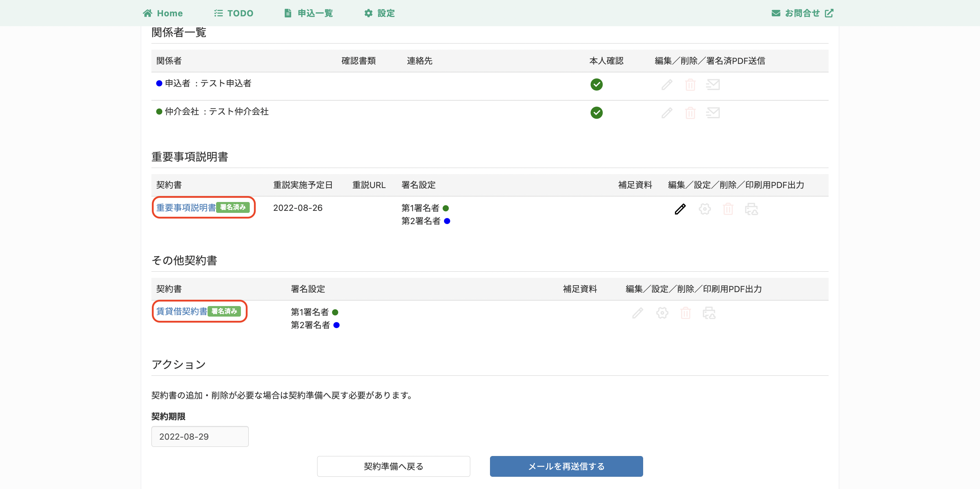Click the 署名済み badge on 賃貸借契約書
The image size is (980, 489).
click(225, 311)
